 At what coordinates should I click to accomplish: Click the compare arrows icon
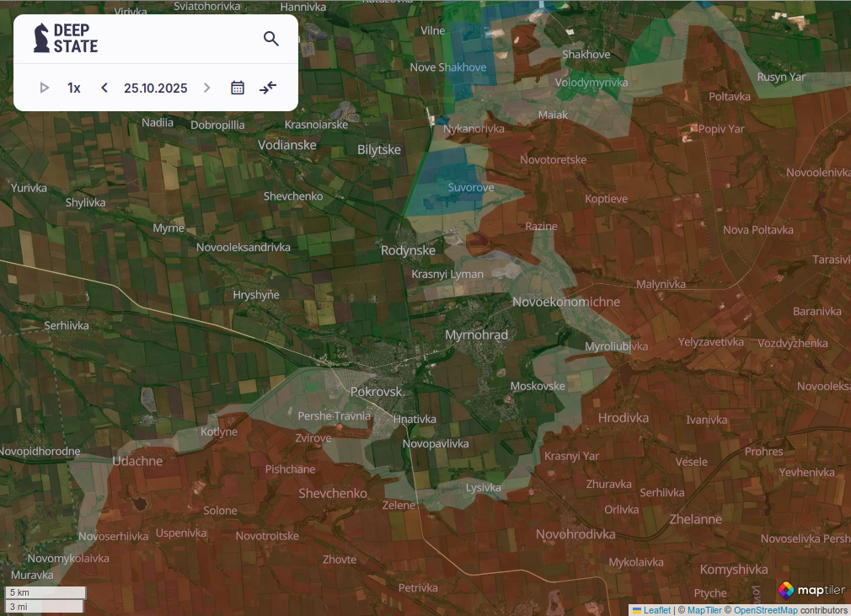click(268, 88)
